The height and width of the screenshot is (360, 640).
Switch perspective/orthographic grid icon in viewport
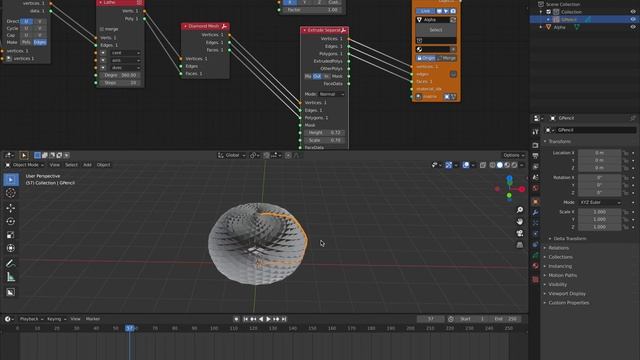coord(520,245)
